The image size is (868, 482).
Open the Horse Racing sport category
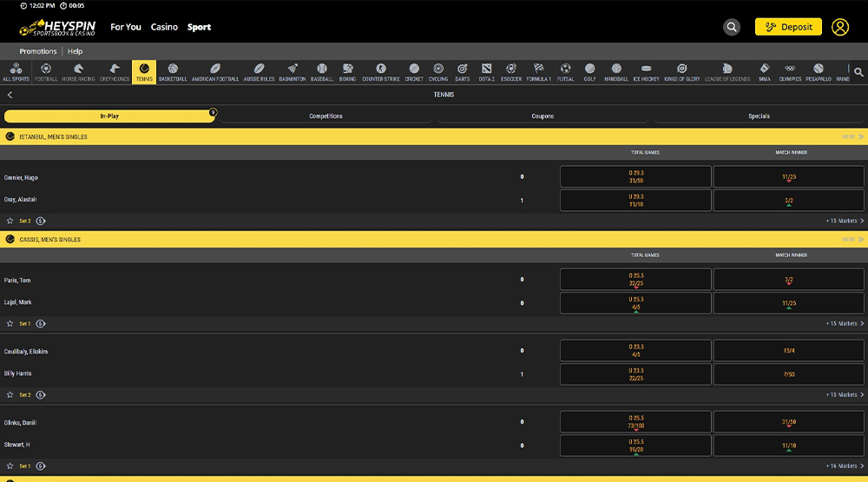tap(78, 72)
